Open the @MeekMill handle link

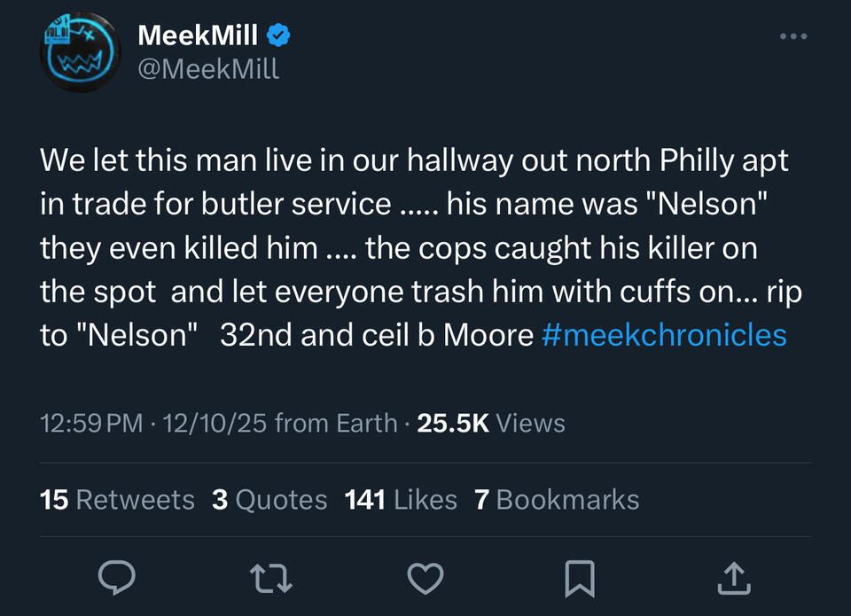pyautogui.click(x=208, y=68)
